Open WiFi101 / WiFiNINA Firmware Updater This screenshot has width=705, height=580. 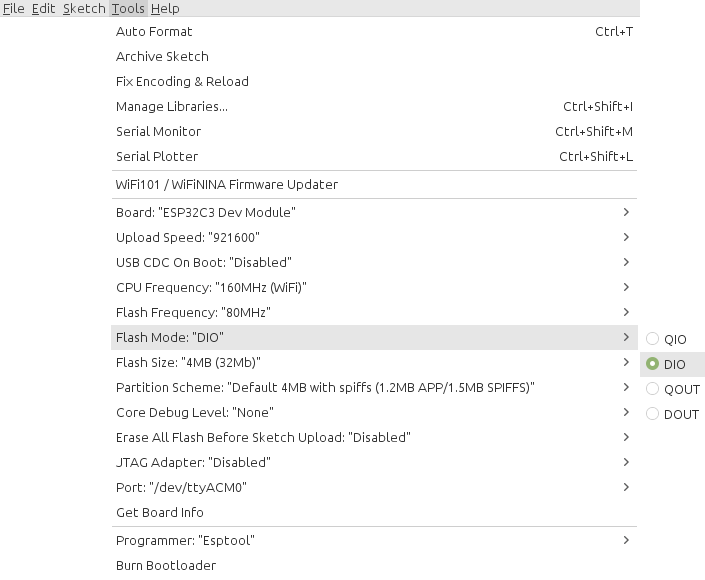(x=374, y=184)
